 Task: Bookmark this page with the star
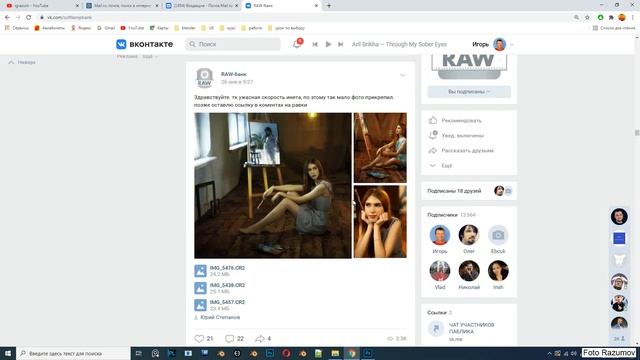point(587,18)
